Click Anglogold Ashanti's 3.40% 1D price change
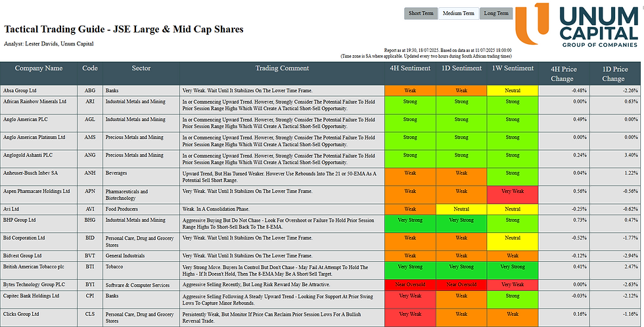644x327 pixels. 632,155
